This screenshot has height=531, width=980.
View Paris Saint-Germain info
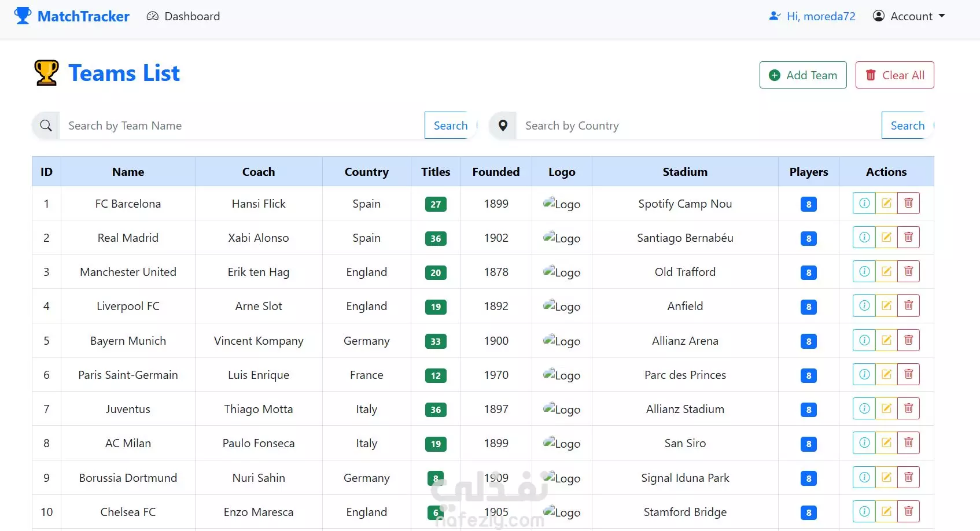pyautogui.click(x=864, y=374)
